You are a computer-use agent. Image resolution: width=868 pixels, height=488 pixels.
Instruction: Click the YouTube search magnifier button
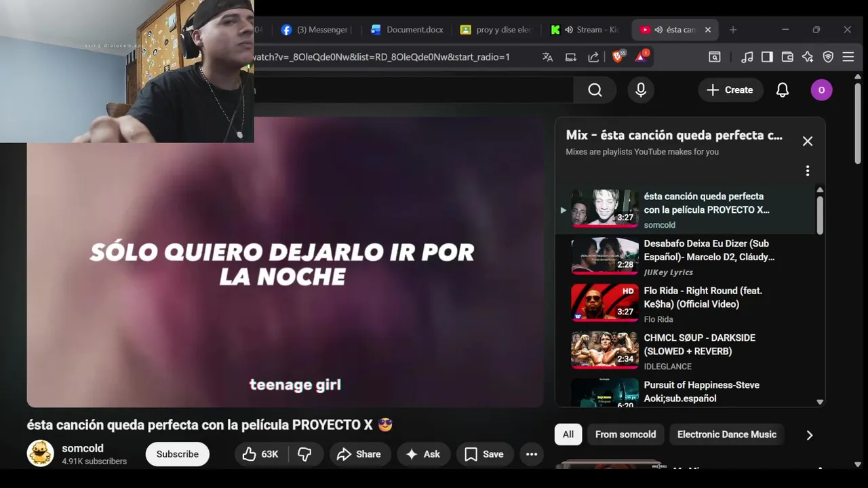click(x=595, y=90)
